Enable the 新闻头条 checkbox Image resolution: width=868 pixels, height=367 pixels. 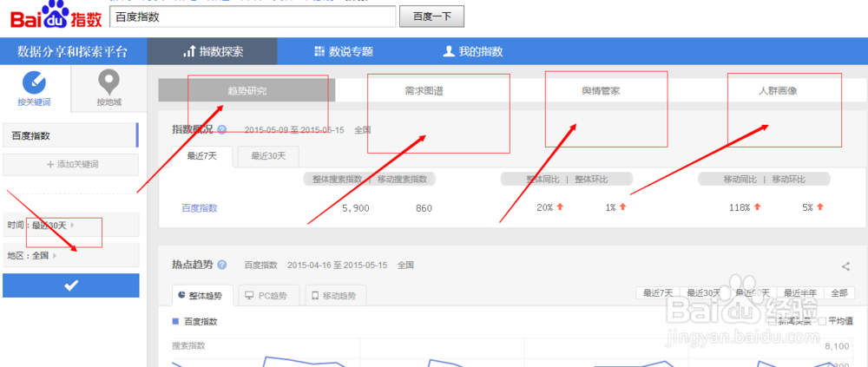771,321
